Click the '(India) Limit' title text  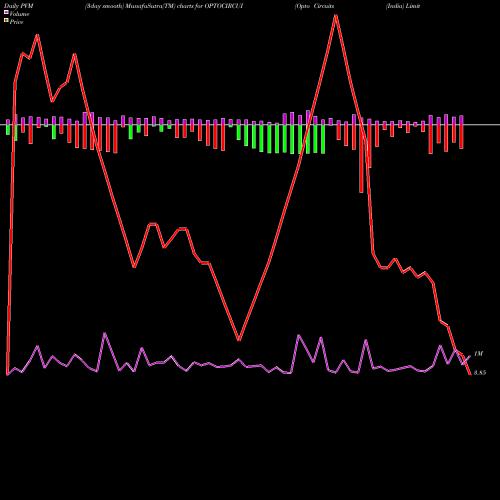403,6
